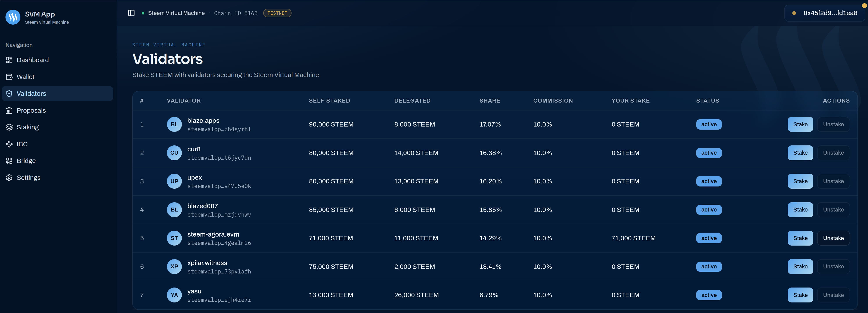Click address steemvalop…zh4gyrhl
The image size is (868, 313).
[219, 129]
